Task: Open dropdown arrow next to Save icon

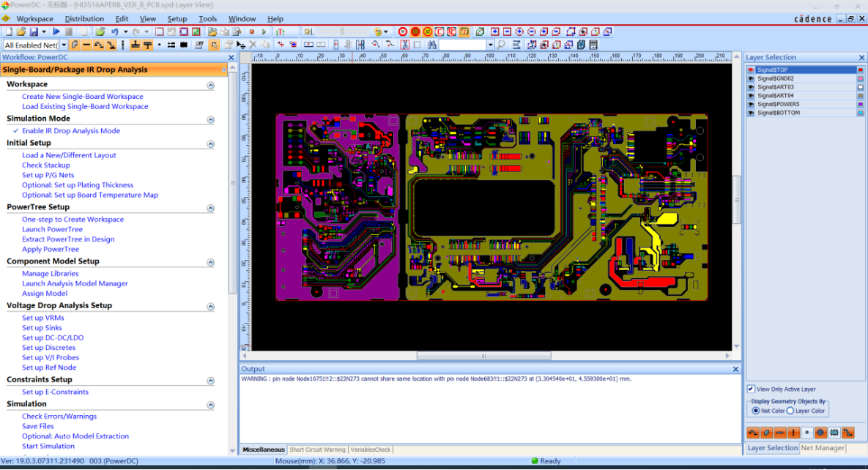Action: 44,31
